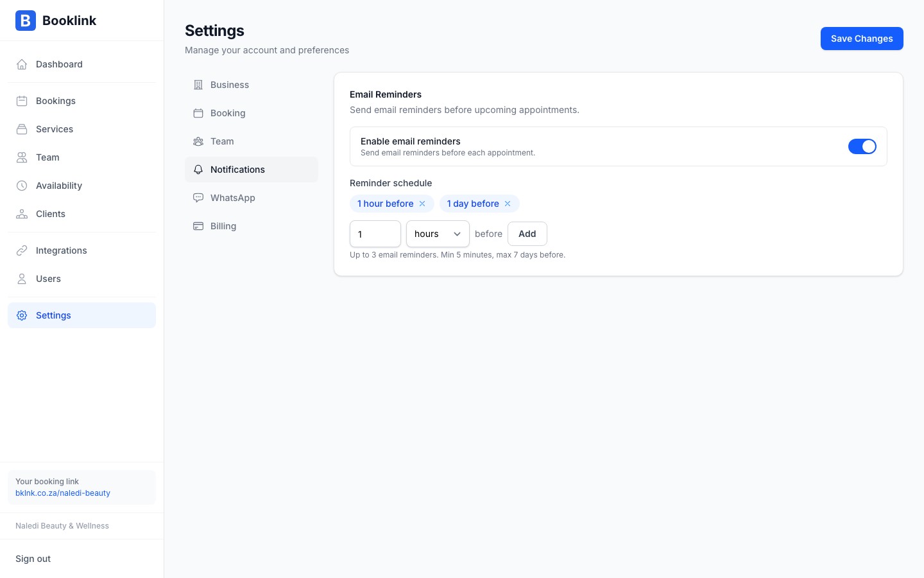Remove the '1 hour before' reminder
The height and width of the screenshot is (578, 924).
[x=422, y=204]
